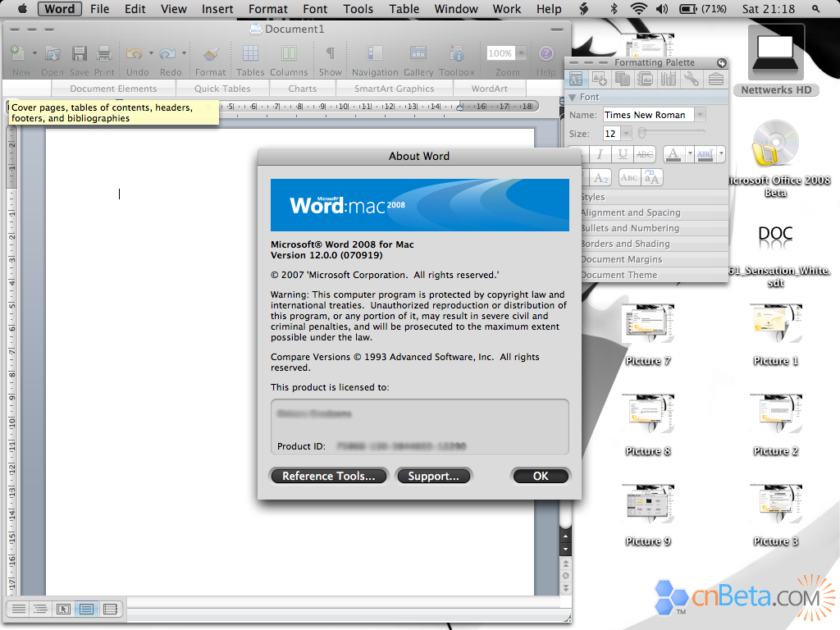840x630 pixels.
Task: Open the Object Palette icon in Toolbox
Action: (x=599, y=80)
